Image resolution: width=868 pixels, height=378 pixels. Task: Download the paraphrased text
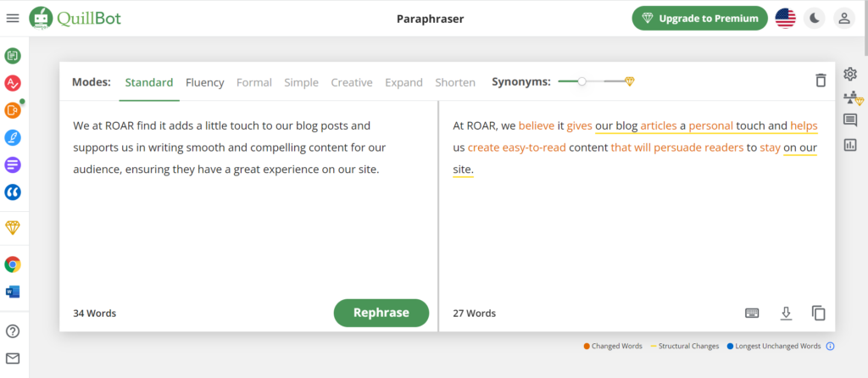click(786, 313)
